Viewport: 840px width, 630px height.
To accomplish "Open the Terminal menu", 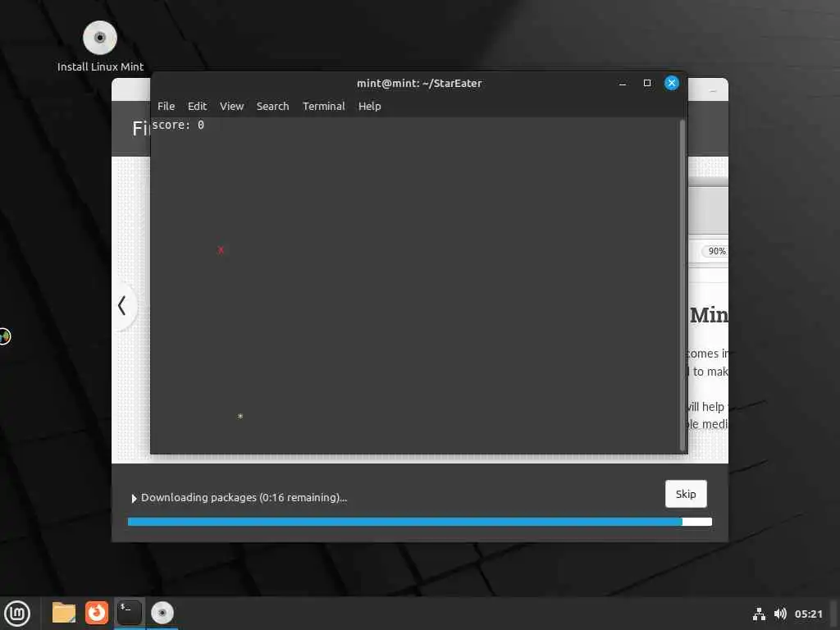I will 323,106.
